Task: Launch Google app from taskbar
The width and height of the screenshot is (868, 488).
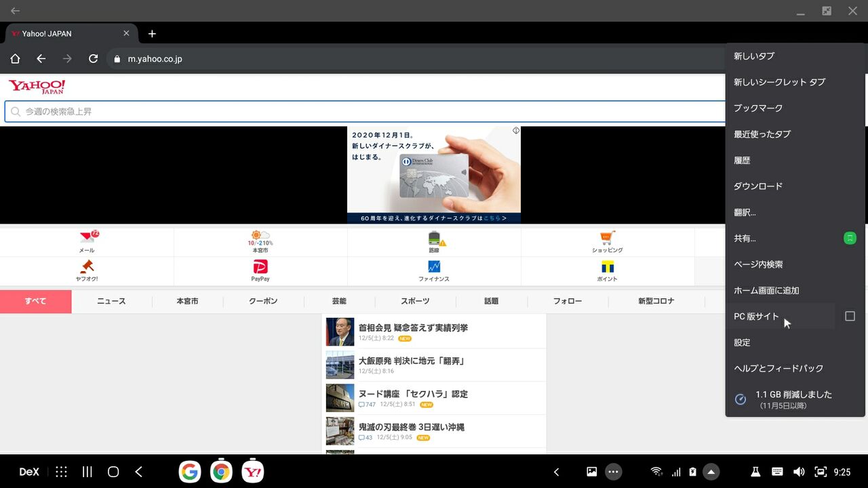Action: (190, 472)
